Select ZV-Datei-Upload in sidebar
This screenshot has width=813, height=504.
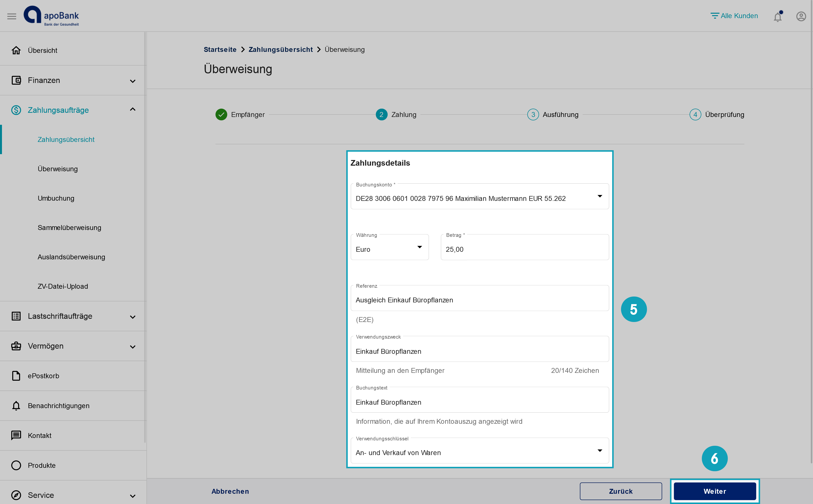point(63,286)
